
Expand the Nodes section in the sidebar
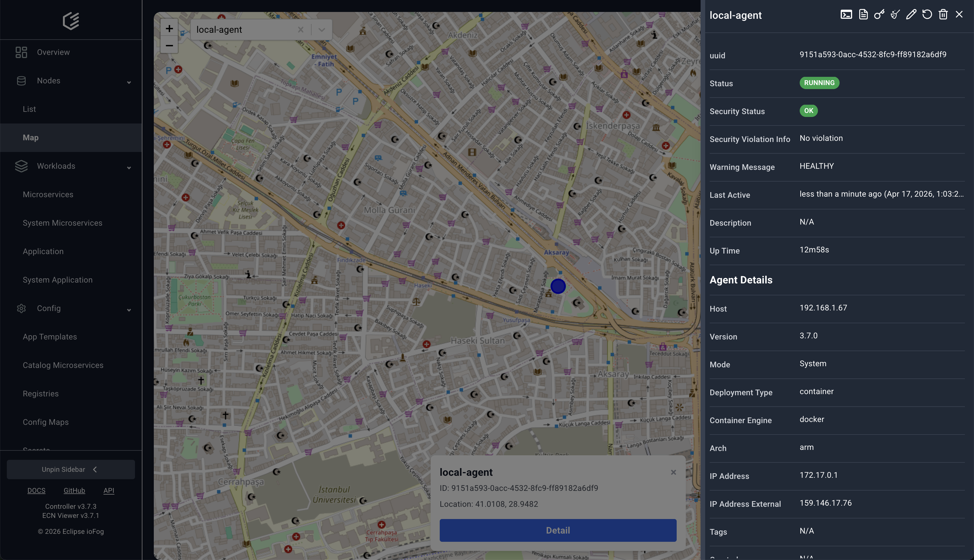129,82
